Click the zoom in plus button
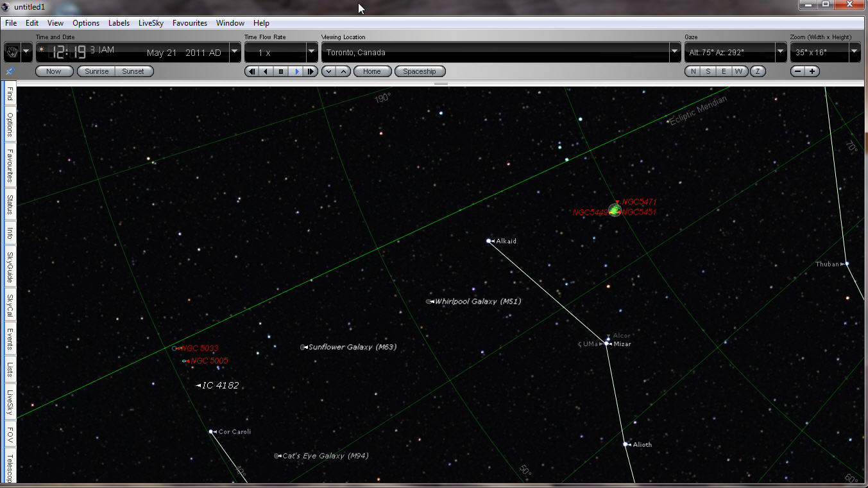Image resolution: width=868 pixels, height=488 pixels. 812,71
